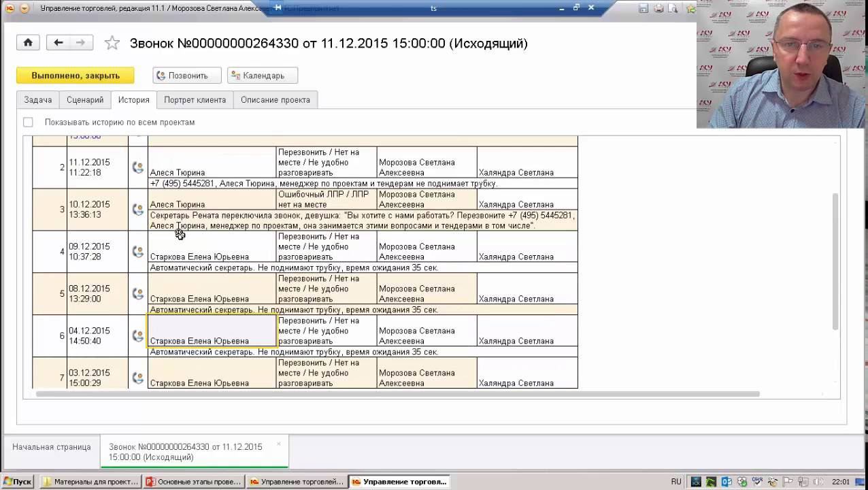Open the Портрет клиента tab
The width and height of the screenshot is (868, 490).
pyautogui.click(x=195, y=100)
